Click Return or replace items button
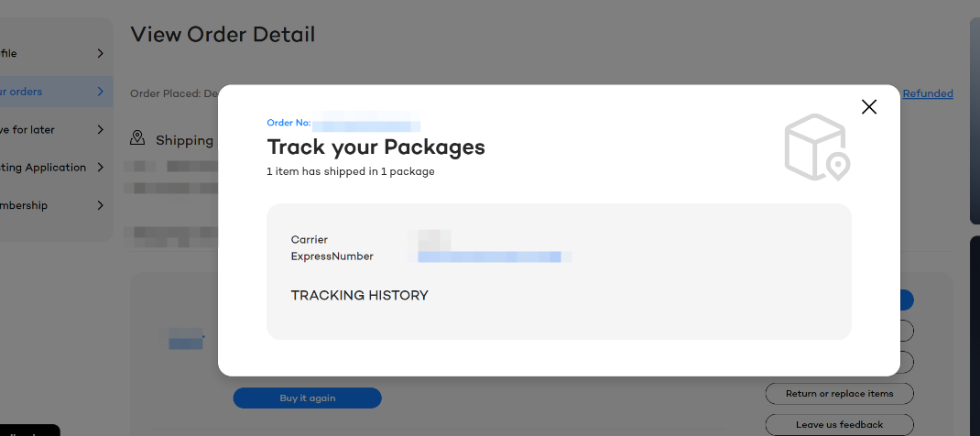The width and height of the screenshot is (980, 436). pos(839,394)
